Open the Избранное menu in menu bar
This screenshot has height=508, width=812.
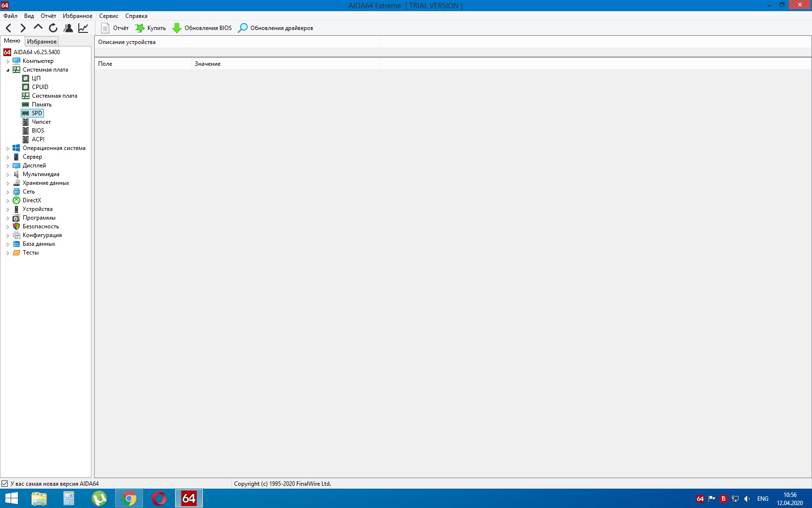[77, 16]
